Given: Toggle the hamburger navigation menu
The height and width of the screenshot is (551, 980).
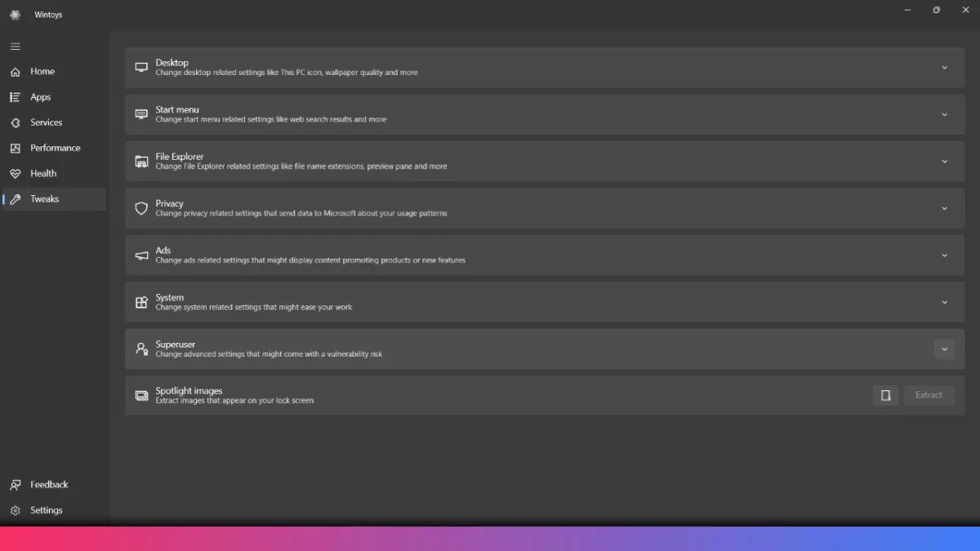Looking at the screenshot, I should point(15,47).
